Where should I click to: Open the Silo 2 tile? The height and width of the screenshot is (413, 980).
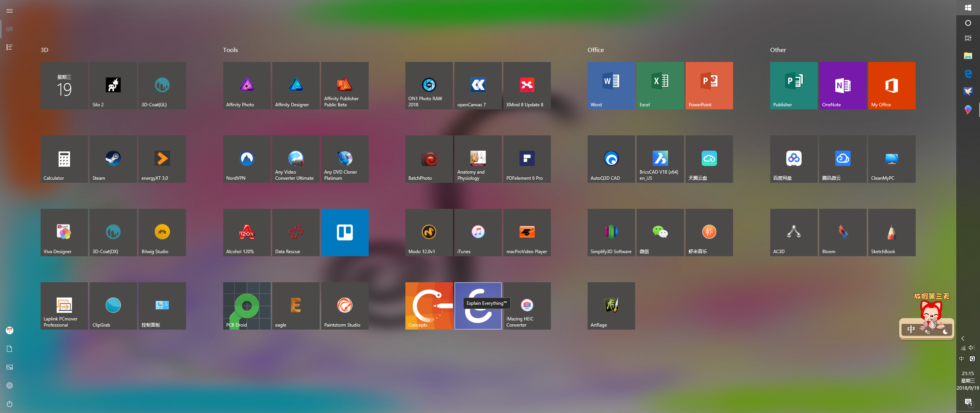[x=113, y=86]
